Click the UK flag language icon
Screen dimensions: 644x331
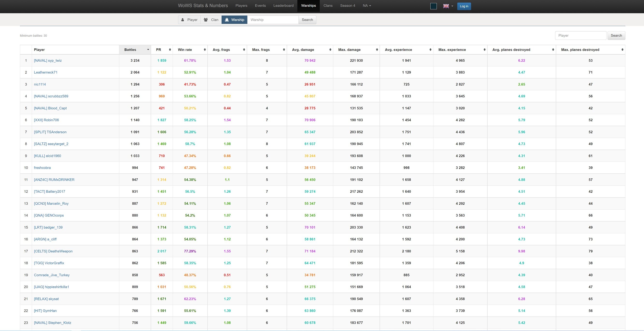point(446,6)
